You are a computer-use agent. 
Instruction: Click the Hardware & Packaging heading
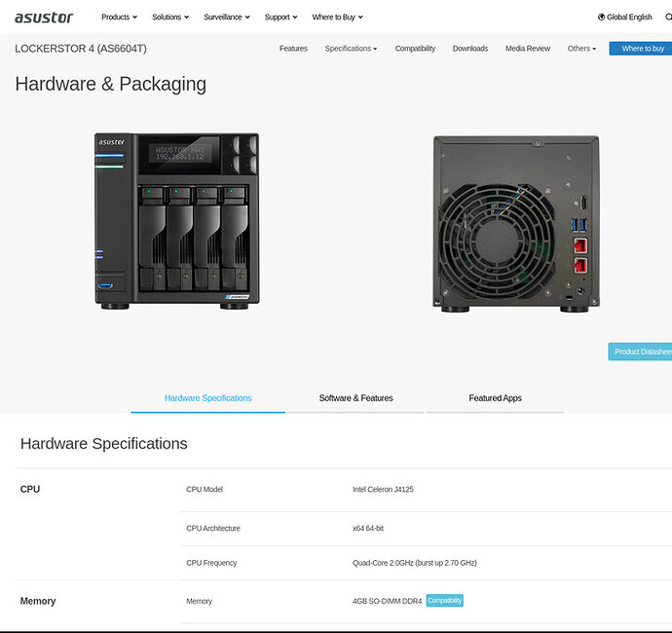click(111, 84)
